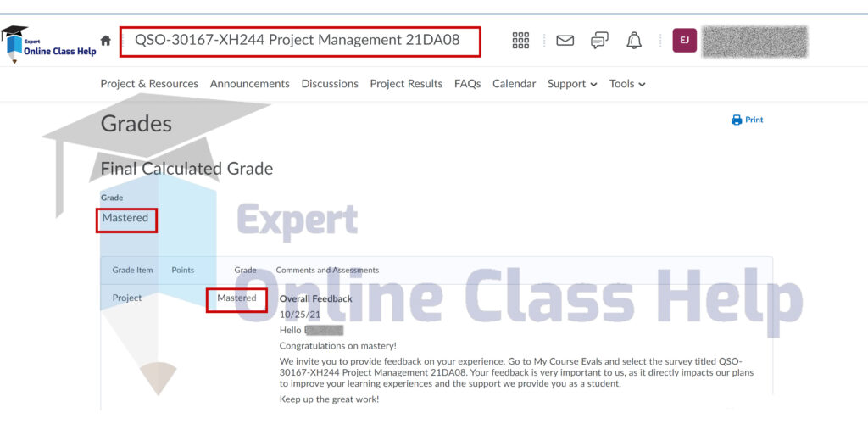Go to course home via house icon

click(x=106, y=41)
